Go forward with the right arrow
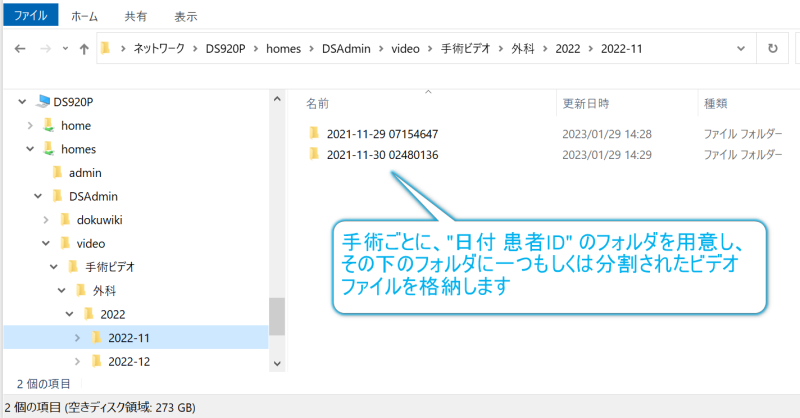Image resolution: width=800 pixels, height=418 pixels. pos(45,48)
